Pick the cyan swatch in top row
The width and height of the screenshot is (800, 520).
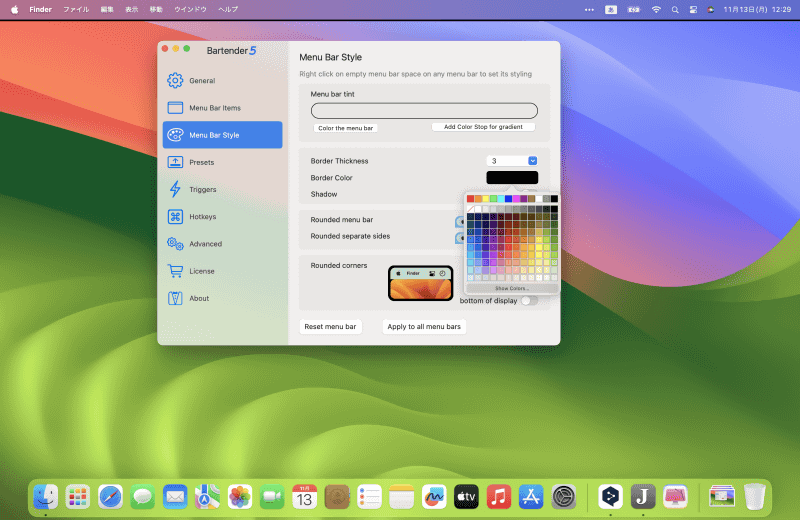coord(501,199)
